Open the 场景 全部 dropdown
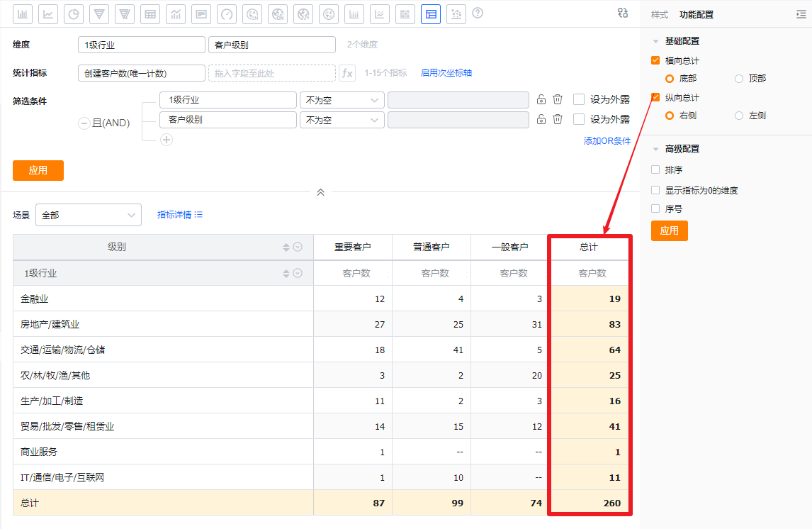The width and height of the screenshot is (812, 529). coord(89,215)
